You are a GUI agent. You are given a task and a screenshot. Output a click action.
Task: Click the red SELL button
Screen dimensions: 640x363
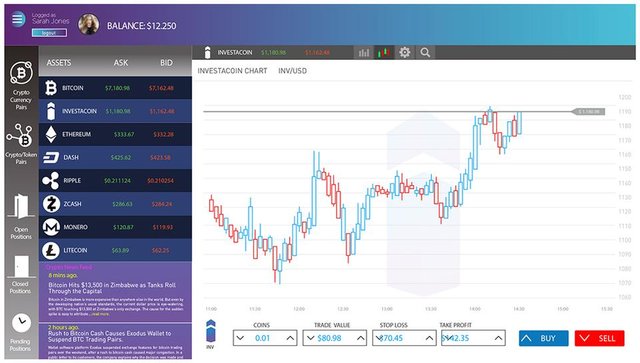[600, 339]
